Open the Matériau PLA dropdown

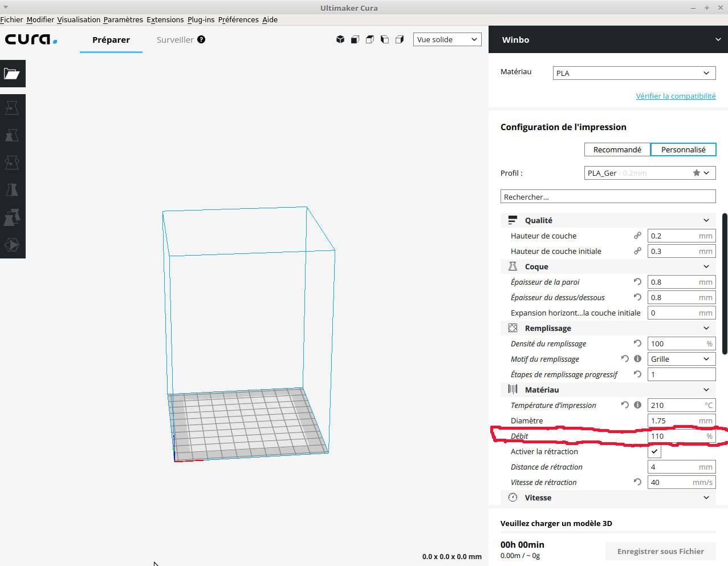point(634,73)
